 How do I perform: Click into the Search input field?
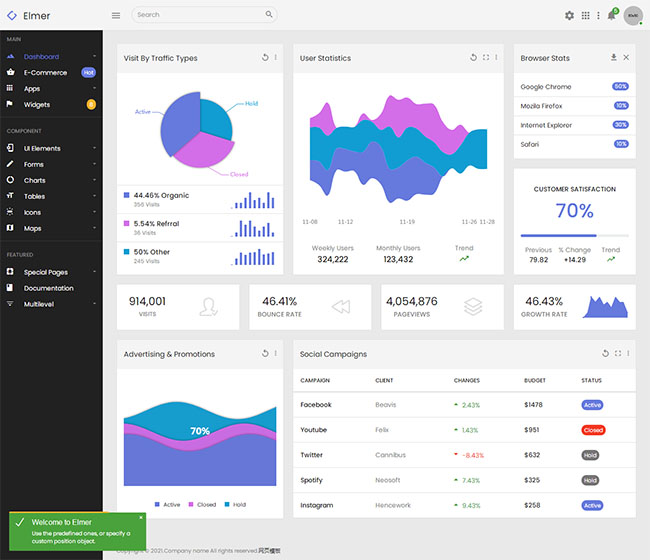(200, 15)
